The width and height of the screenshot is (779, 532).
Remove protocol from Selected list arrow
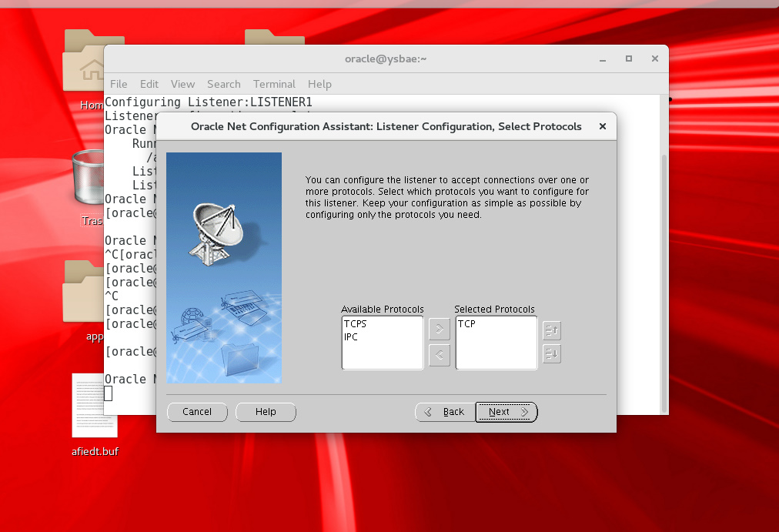pos(440,355)
